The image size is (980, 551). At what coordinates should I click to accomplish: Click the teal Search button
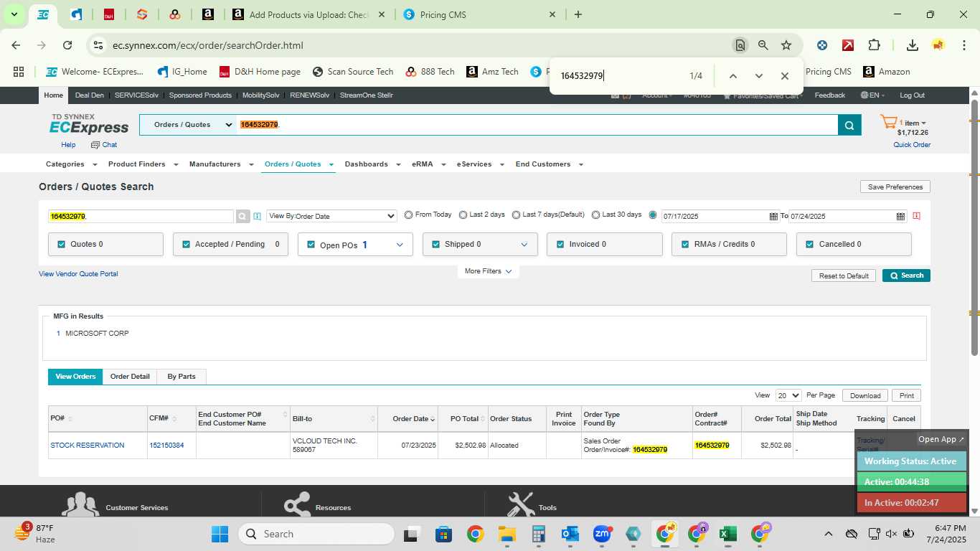(906, 275)
